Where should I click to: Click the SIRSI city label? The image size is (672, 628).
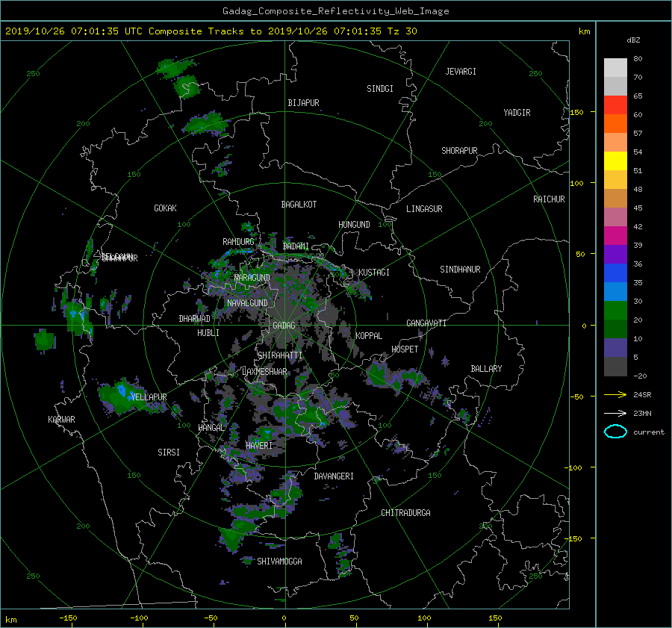169,453
